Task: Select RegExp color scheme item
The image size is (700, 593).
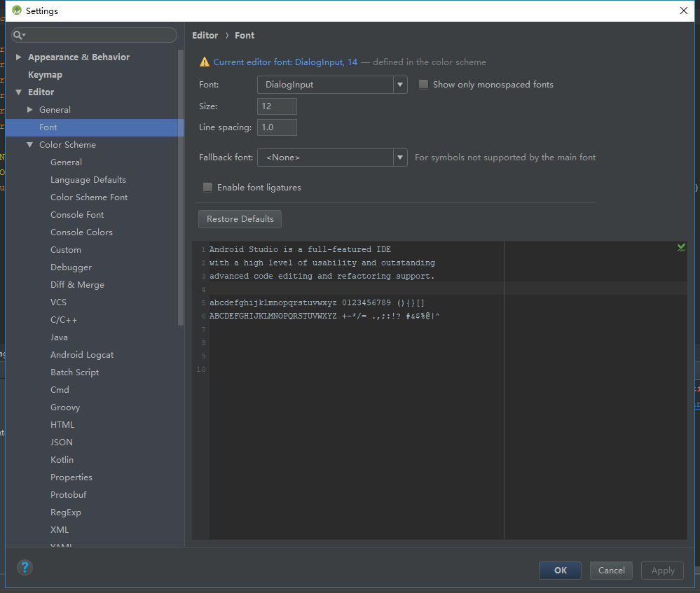Action: click(66, 512)
